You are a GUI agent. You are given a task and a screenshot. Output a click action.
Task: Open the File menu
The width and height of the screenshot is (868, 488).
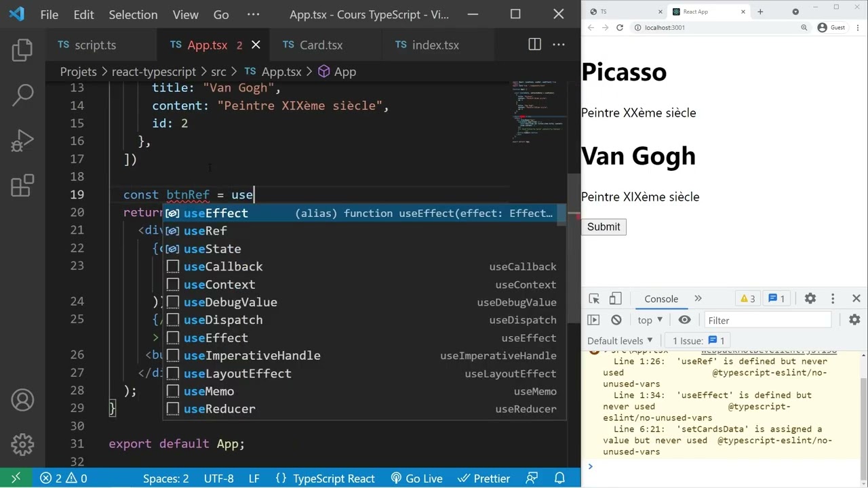50,14
